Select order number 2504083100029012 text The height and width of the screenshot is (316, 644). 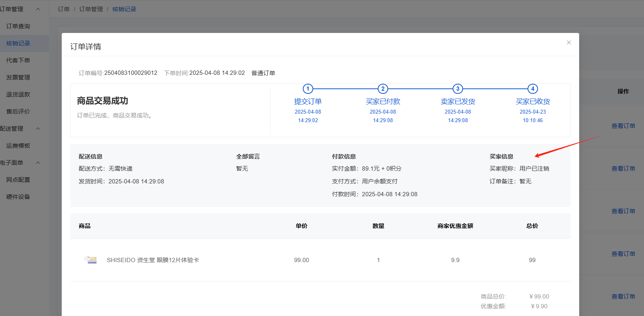pos(131,73)
